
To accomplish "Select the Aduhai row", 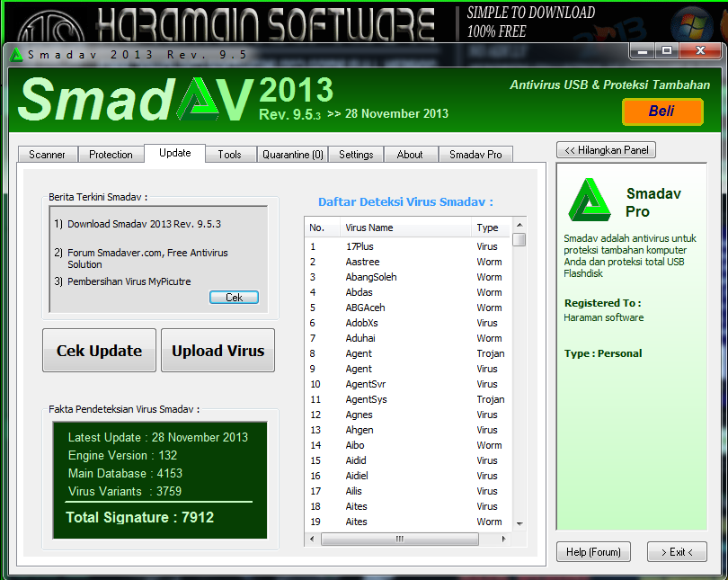I will [409, 338].
